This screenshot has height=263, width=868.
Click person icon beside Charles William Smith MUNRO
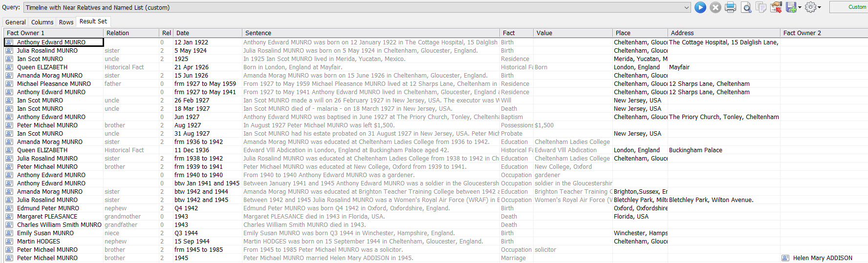pyautogui.click(x=9, y=225)
